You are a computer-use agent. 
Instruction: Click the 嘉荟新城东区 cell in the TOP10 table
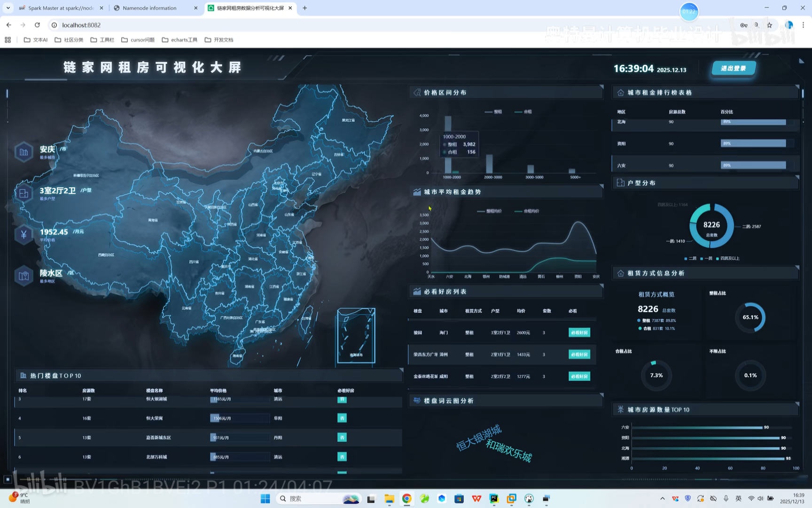[x=158, y=438]
